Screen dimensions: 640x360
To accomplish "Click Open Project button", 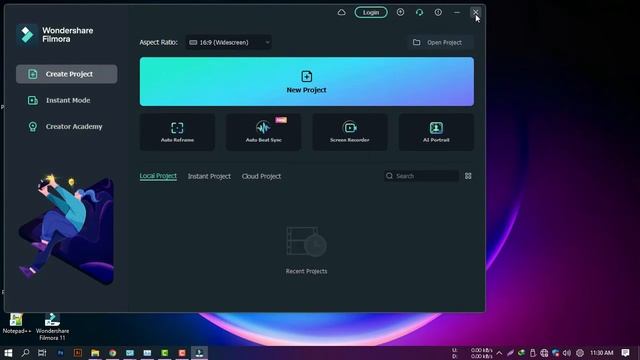I will coord(440,42).
